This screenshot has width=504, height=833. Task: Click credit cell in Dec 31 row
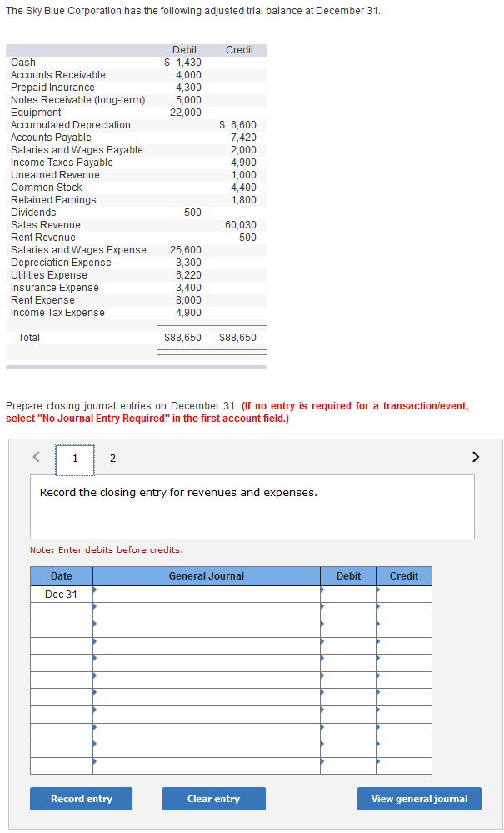pyautogui.click(x=404, y=594)
